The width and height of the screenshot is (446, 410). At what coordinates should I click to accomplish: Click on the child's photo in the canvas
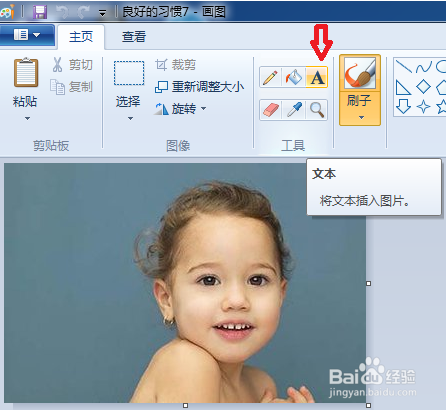(x=185, y=283)
